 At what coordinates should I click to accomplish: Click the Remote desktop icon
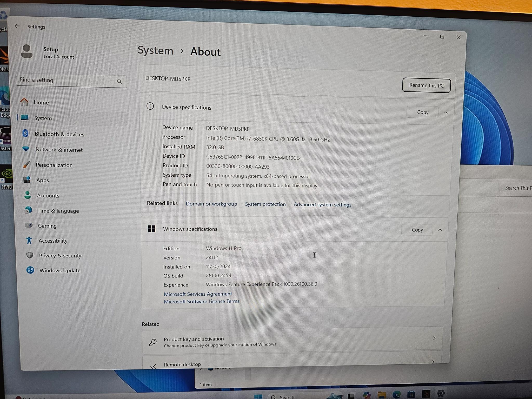tap(153, 366)
